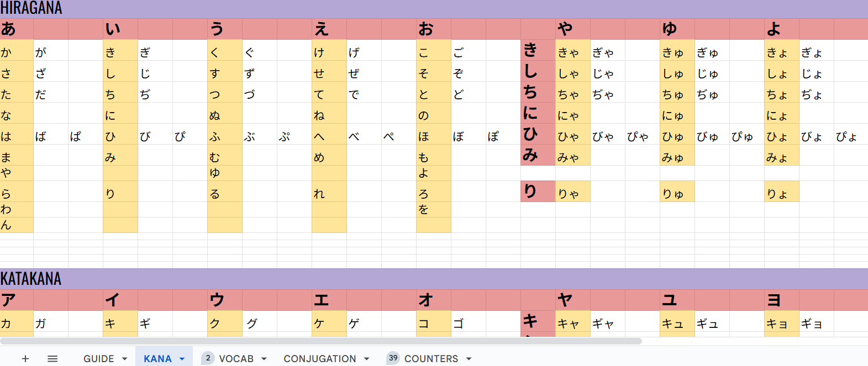Viewport: 868px width, 366px height.
Task: Open the all sheets list icon
Action: tap(52, 359)
